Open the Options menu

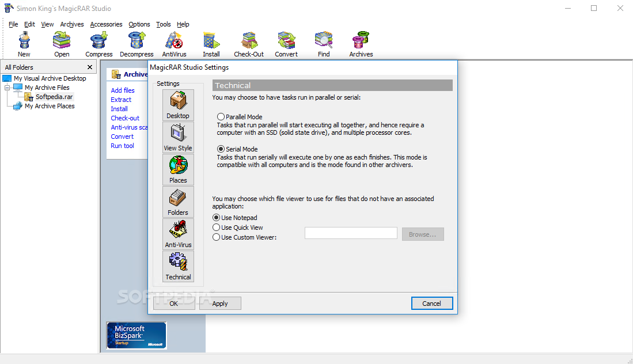coord(139,24)
